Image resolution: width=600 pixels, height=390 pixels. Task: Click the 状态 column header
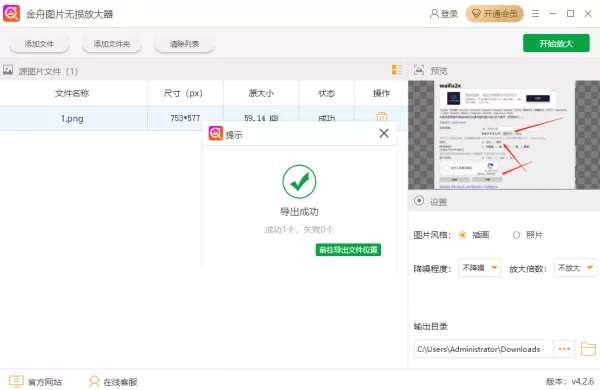click(327, 93)
